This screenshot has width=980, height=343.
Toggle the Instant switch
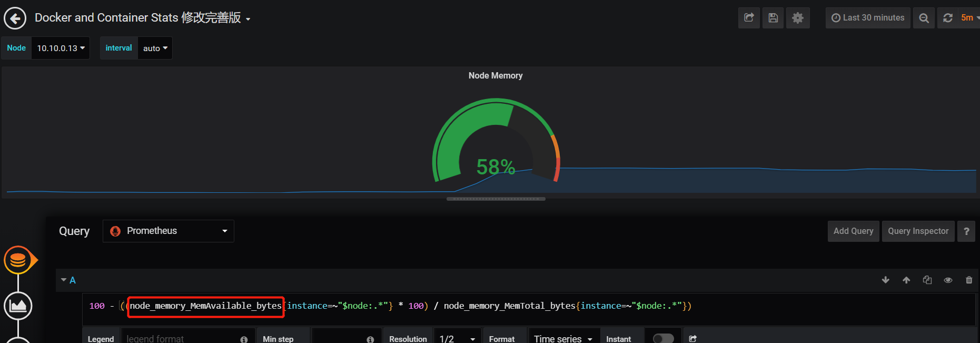tap(663, 338)
